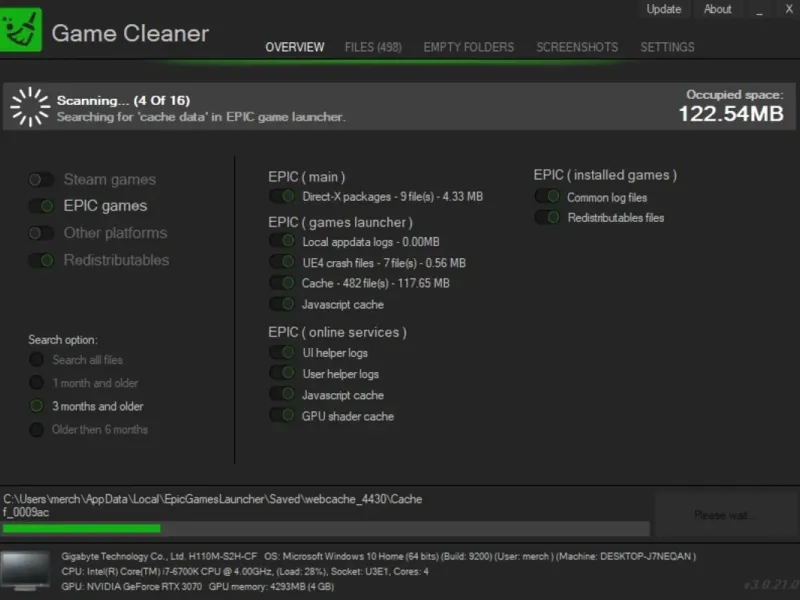800x600 pixels.
Task: Close the Game Cleaner window
Action: 789,9
